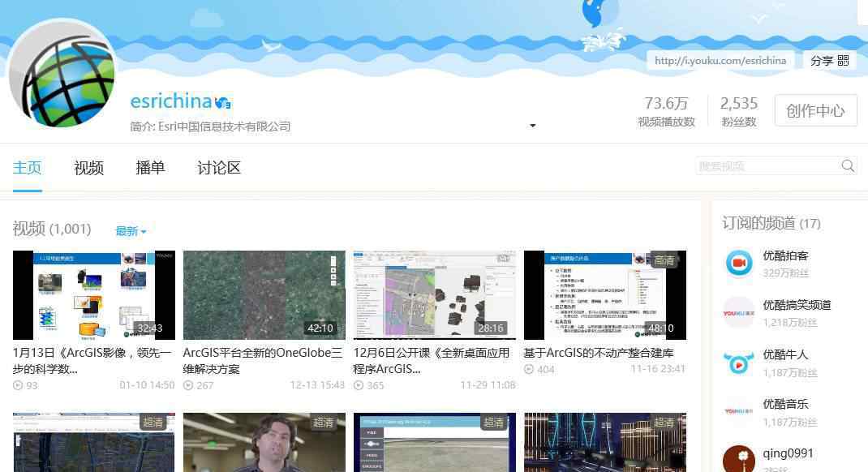Click play-count icon beside 404 views
This screenshot has height=472, width=868.
(529, 369)
